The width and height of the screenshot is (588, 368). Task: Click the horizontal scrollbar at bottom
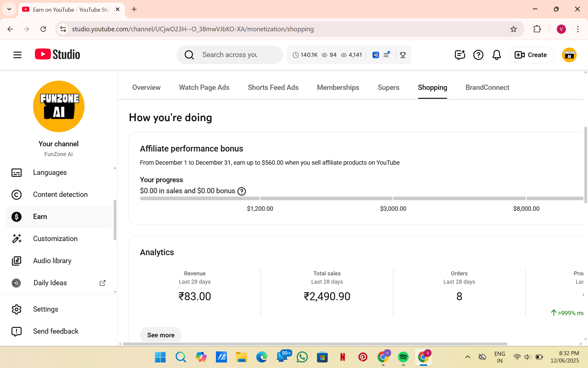(x=315, y=344)
